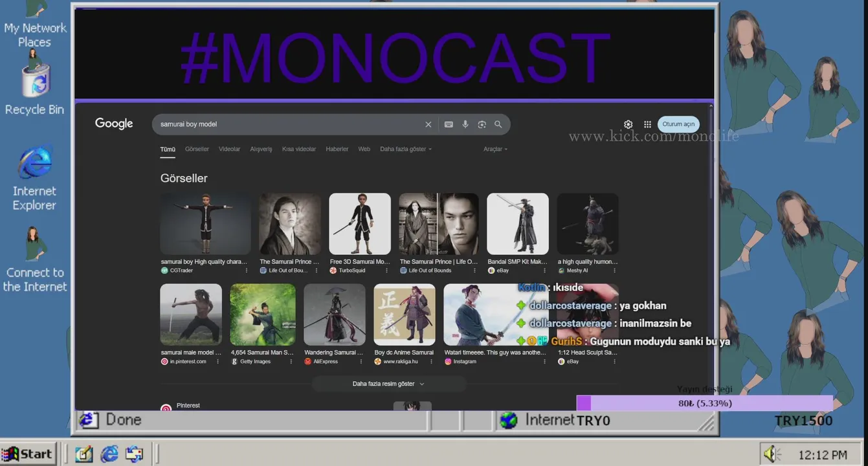Click the magnifying glass search icon
Screen dimensions: 868x466
(498, 124)
